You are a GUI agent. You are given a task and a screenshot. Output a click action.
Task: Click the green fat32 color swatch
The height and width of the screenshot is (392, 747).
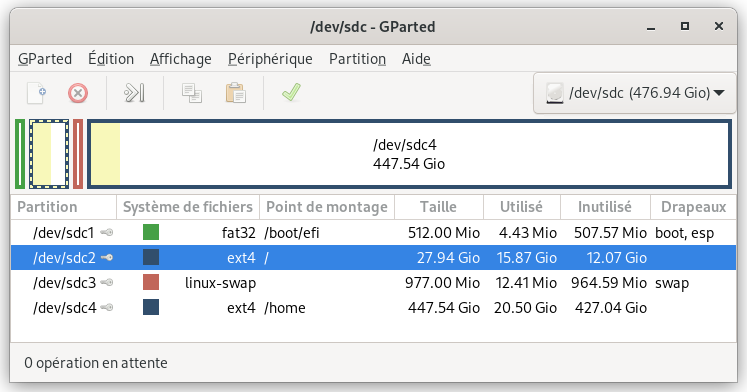point(151,232)
